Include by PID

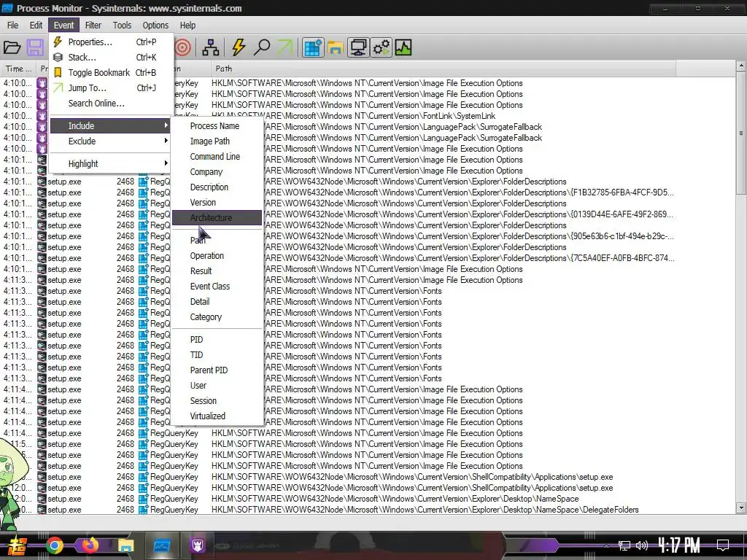tap(217, 339)
